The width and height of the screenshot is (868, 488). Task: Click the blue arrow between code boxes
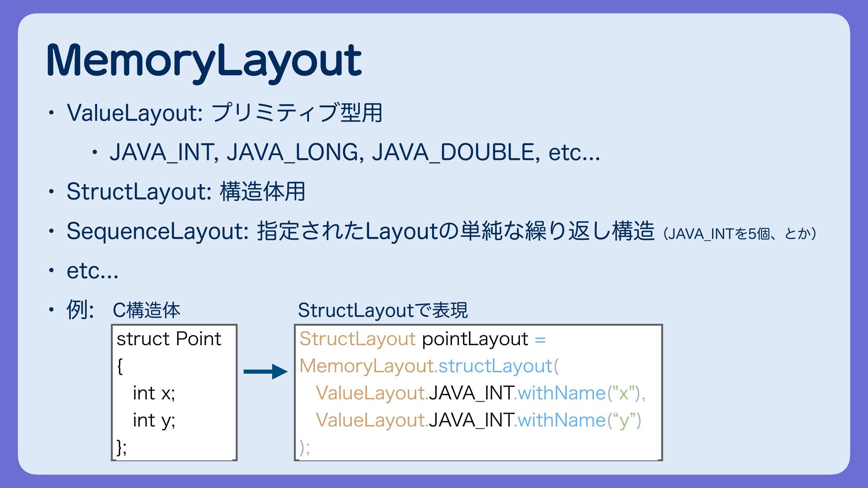(265, 372)
